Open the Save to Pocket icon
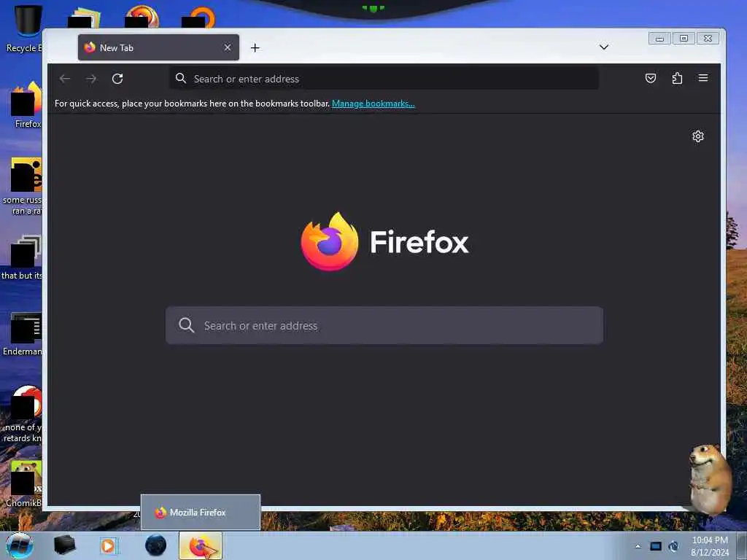Image resolution: width=747 pixels, height=560 pixels. tap(650, 78)
